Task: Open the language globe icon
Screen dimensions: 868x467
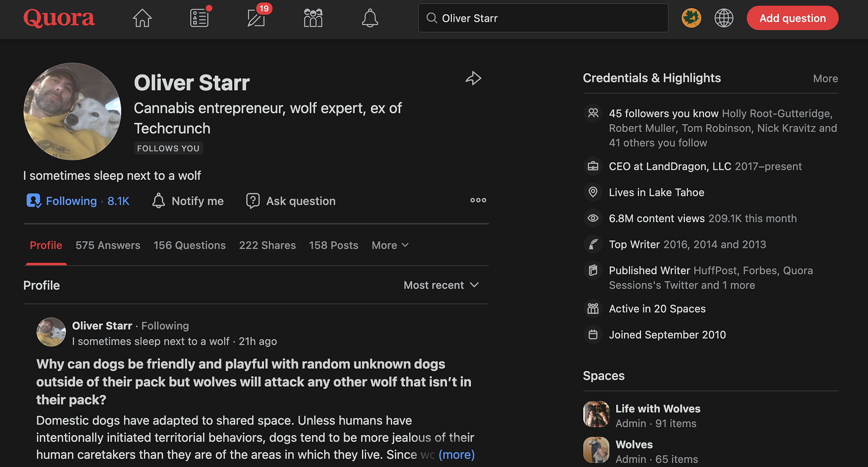Action: 724,18
